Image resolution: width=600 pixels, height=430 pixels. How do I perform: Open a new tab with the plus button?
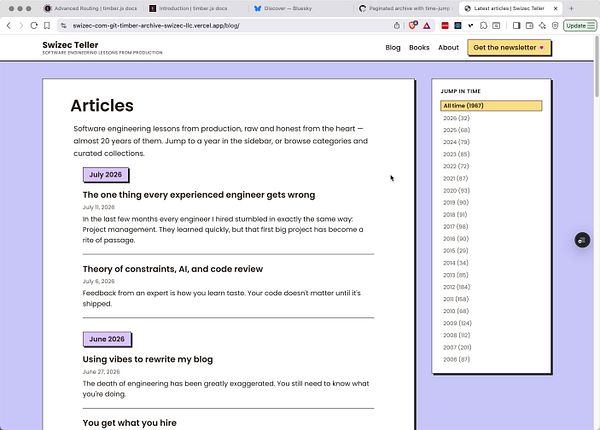point(571,8)
